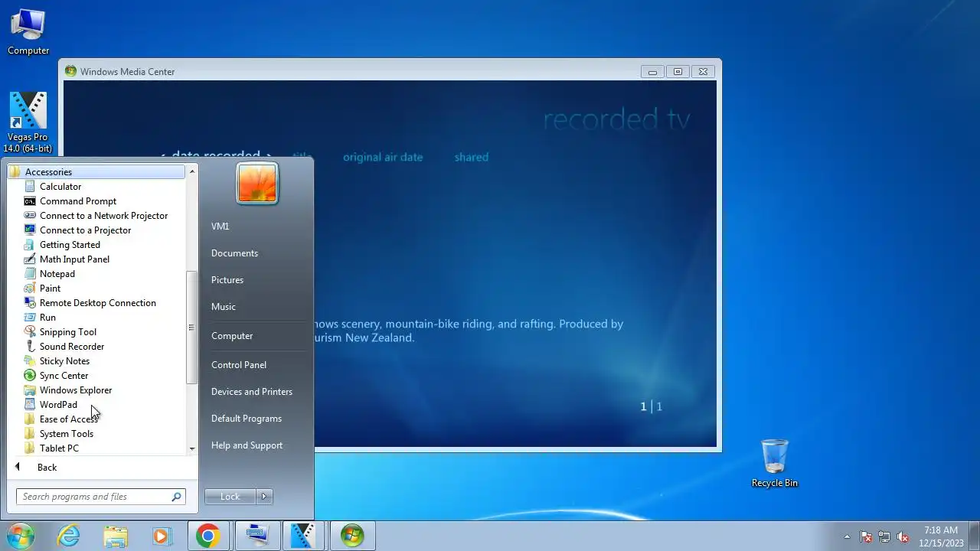Click the user account picture
Screen dimensions: 980x551
click(257, 184)
